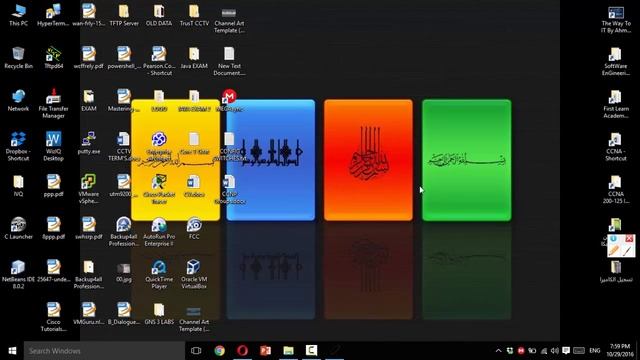Open the Java EXAM folder
The height and width of the screenshot is (360, 640).
pyautogui.click(x=194, y=58)
